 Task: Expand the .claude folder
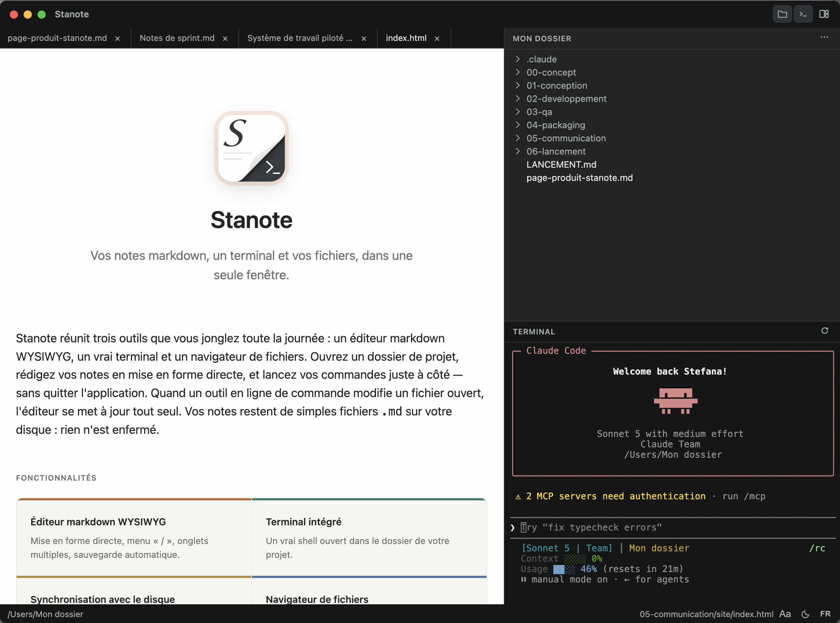tap(517, 59)
